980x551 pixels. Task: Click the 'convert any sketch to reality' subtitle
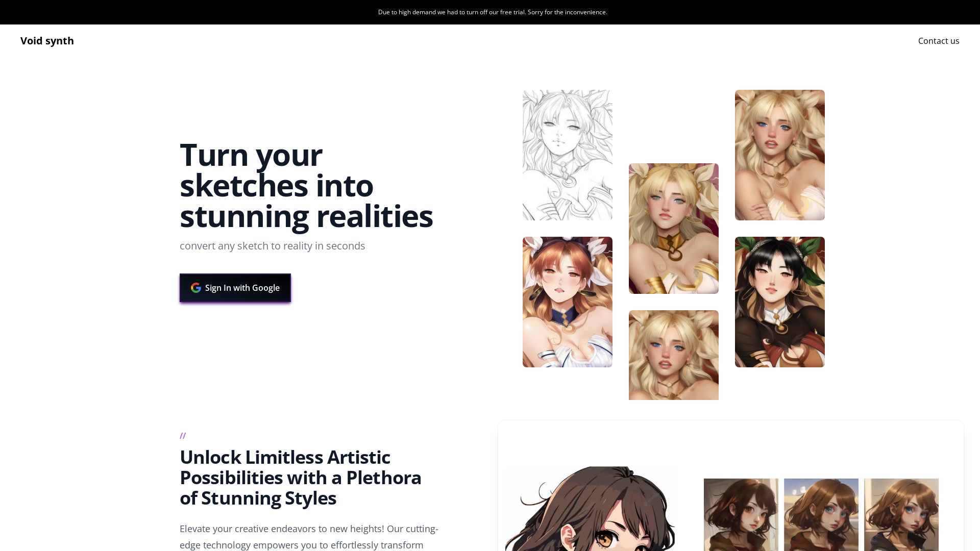(272, 246)
